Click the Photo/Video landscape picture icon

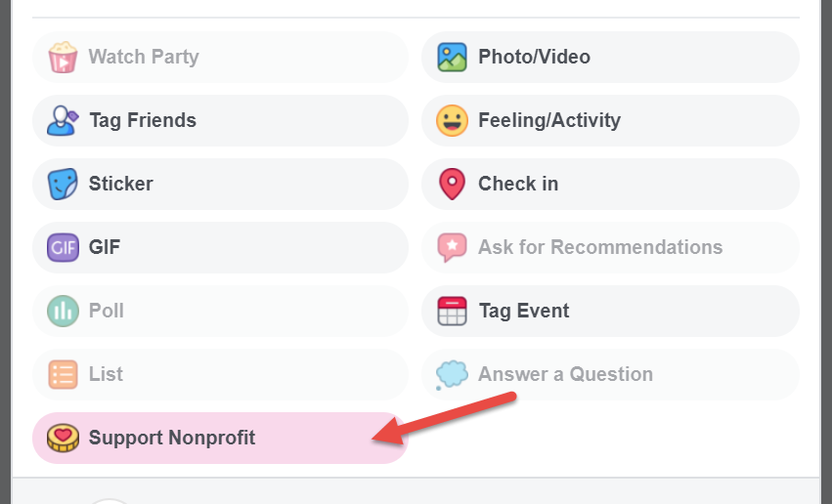452,57
